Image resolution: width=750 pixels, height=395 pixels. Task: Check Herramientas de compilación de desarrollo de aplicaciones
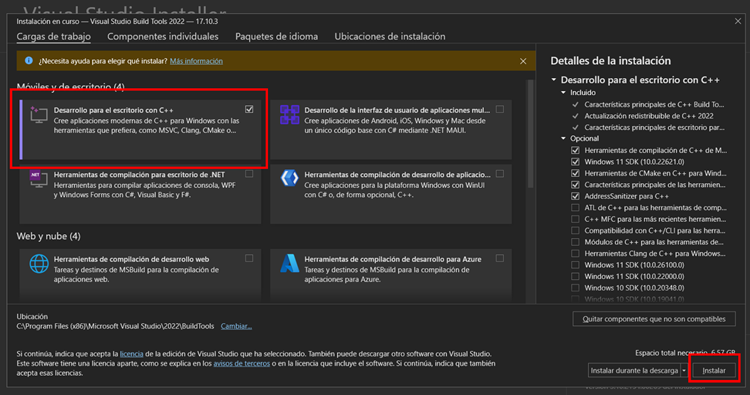pyautogui.click(x=500, y=174)
